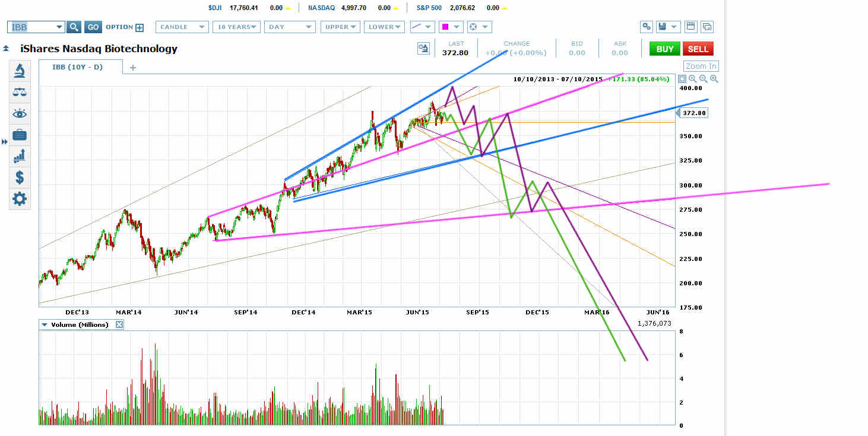Open the balance scales compare sidebar icon
Screen dimensions: 868x436
(20, 93)
